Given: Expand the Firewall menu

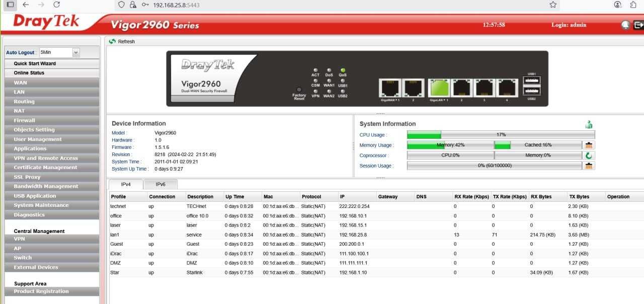Looking at the screenshot, I should (x=52, y=120).
